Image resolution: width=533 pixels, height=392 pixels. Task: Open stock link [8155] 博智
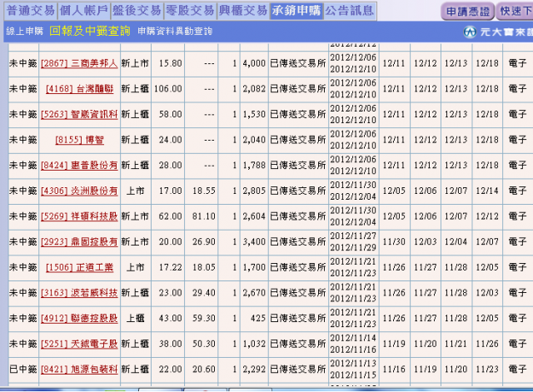click(79, 140)
